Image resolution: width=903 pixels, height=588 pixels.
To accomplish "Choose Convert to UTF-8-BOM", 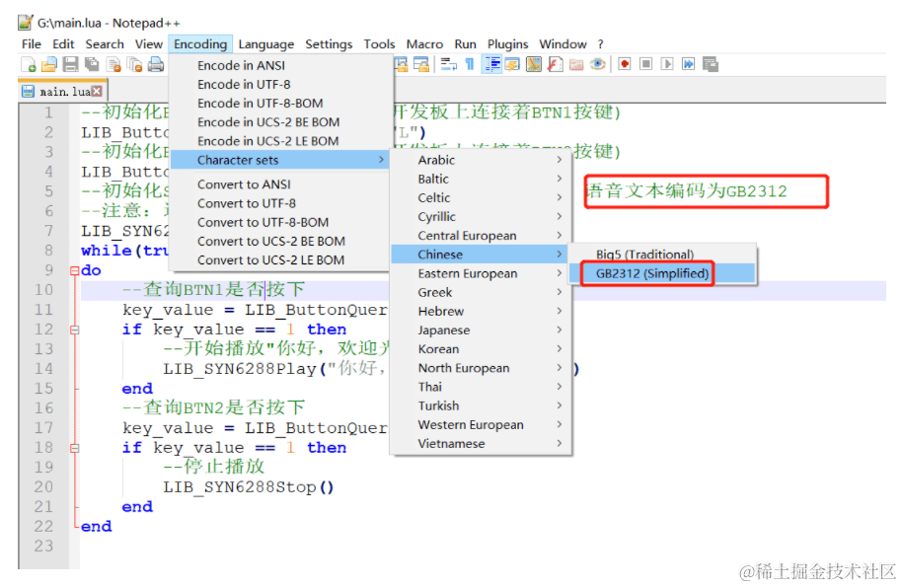I will [280, 222].
